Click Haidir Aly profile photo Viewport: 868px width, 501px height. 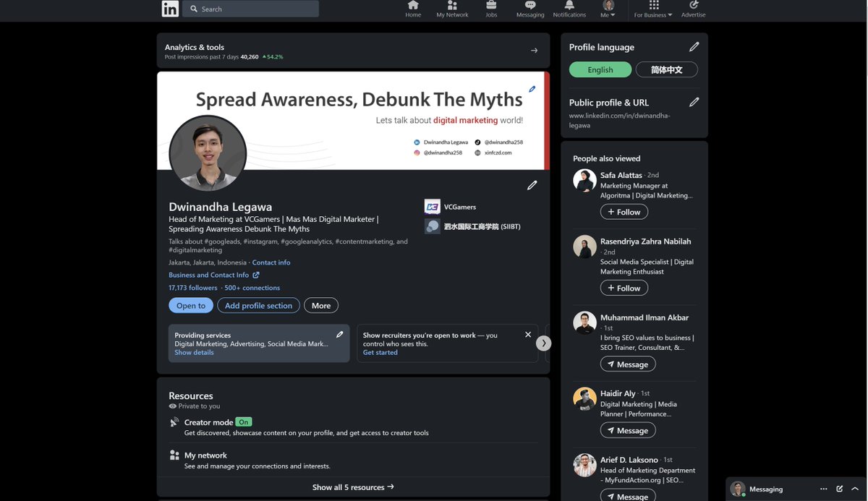(x=584, y=399)
